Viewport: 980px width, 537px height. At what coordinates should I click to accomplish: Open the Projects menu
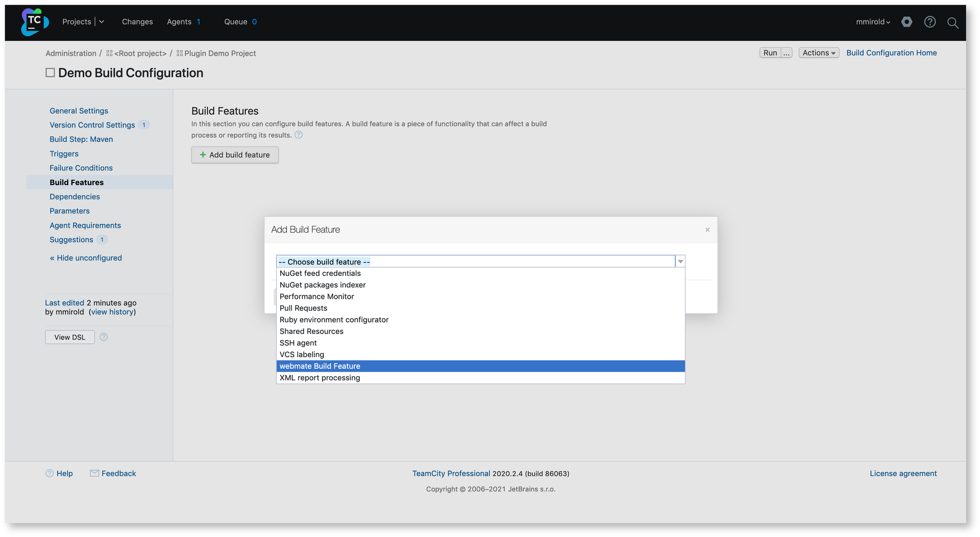point(77,22)
